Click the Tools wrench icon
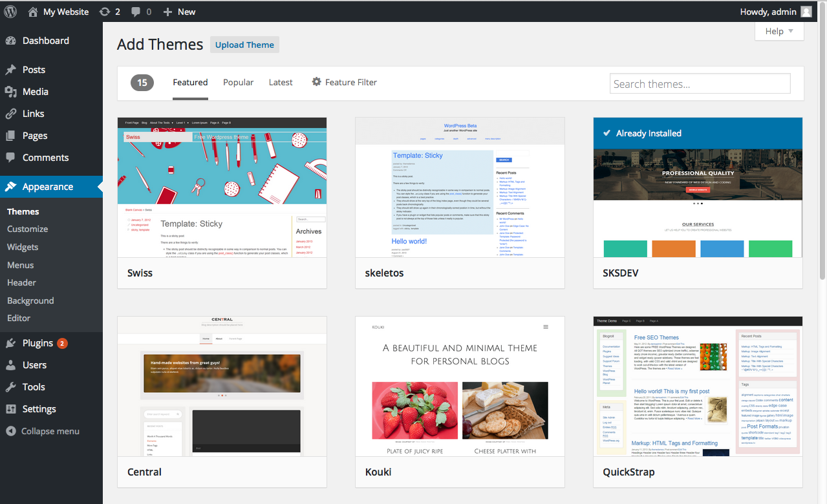The width and height of the screenshot is (827, 504). 11,387
